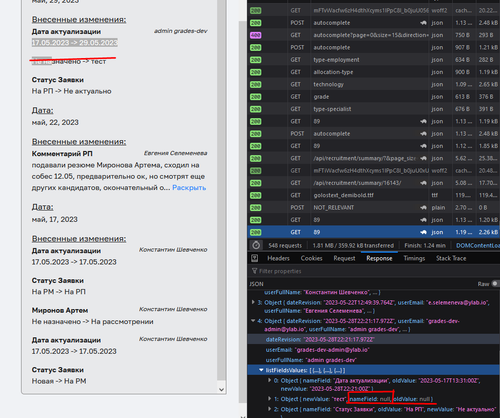Viewport: 500px width, 418px height.
Task: Click the 'Finish: 1.24 min' status text
Action: point(425,246)
